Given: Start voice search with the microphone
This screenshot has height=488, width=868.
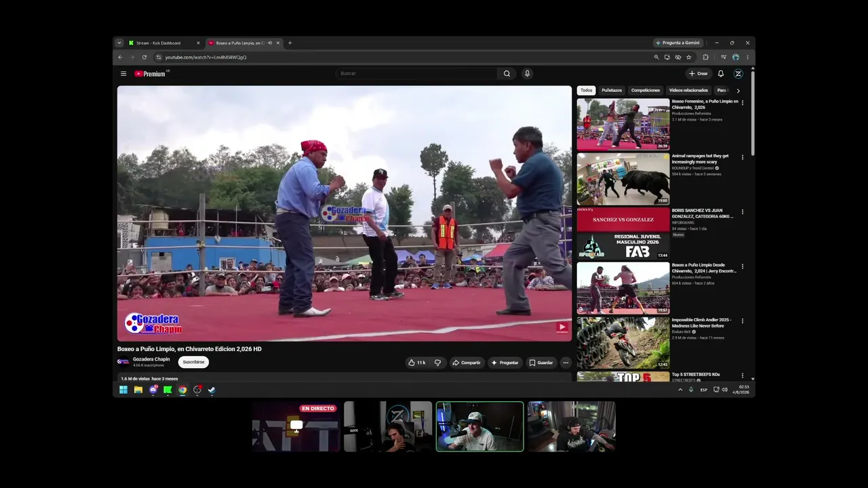Looking at the screenshot, I should pos(527,74).
